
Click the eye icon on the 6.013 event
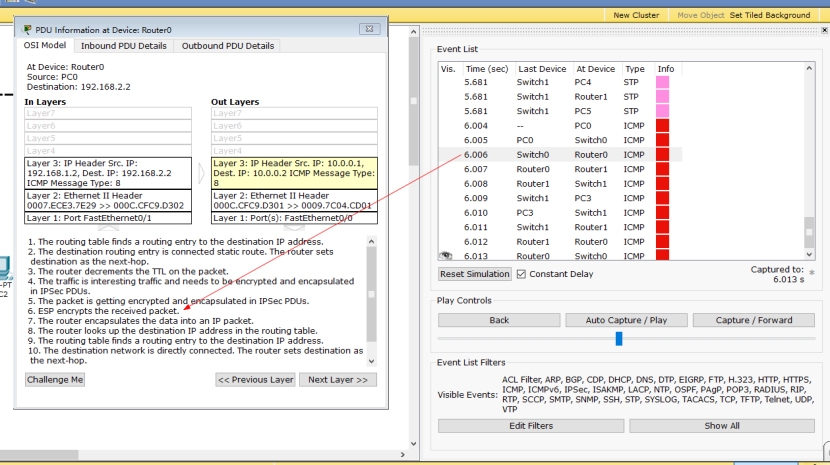click(446, 256)
